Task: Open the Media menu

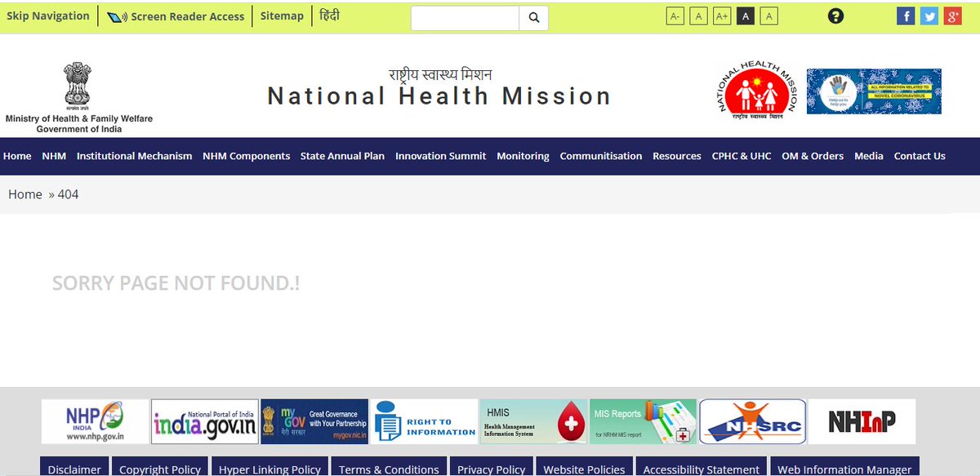Action: (869, 156)
